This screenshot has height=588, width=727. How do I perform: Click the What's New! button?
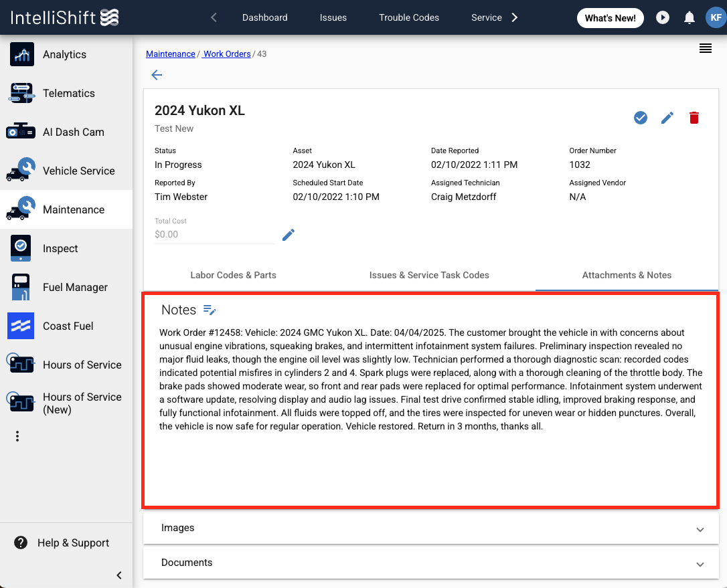click(610, 18)
